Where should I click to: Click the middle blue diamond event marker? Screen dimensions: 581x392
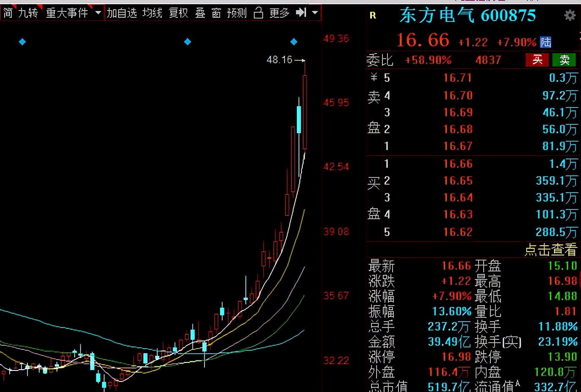tap(188, 42)
